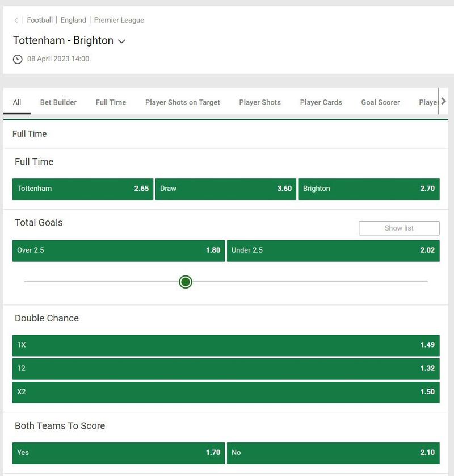Open the Premier League breadcrumb

(119, 20)
